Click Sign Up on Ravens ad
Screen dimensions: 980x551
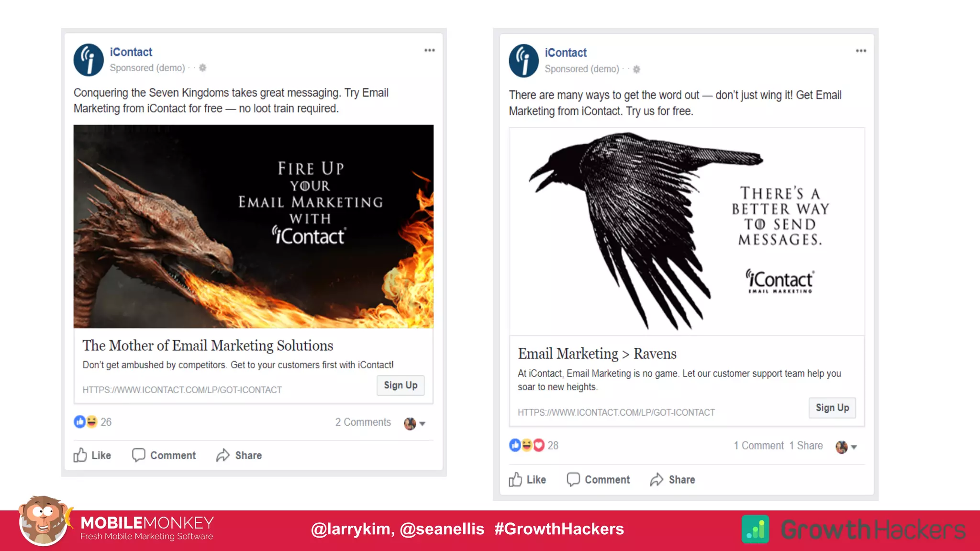[x=832, y=408]
